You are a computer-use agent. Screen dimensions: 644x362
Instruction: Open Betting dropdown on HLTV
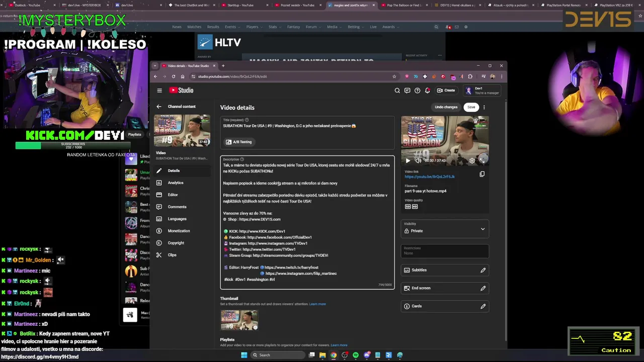tap(355, 27)
